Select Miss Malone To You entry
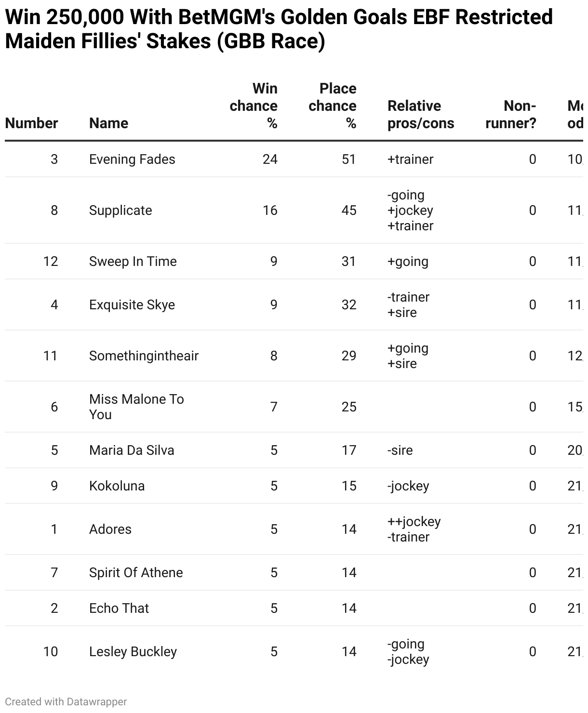Viewport: 588px width, 713px height. click(x=136, y=407)
